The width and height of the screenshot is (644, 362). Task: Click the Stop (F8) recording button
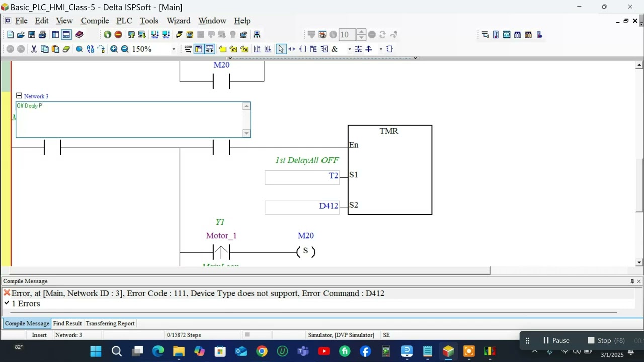click(606, 340)
